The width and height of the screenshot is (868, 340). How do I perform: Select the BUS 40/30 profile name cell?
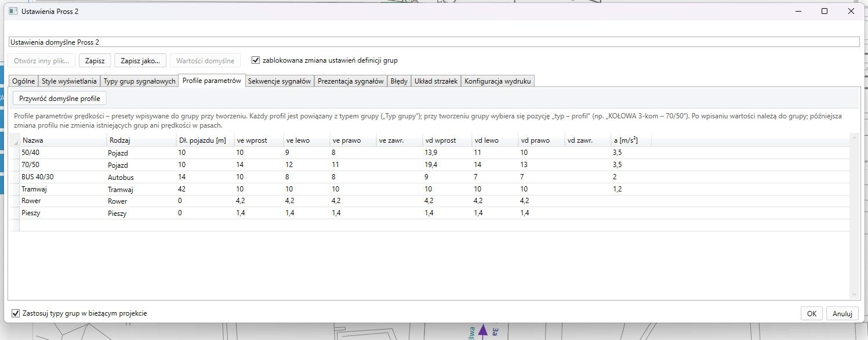[63, 177]
